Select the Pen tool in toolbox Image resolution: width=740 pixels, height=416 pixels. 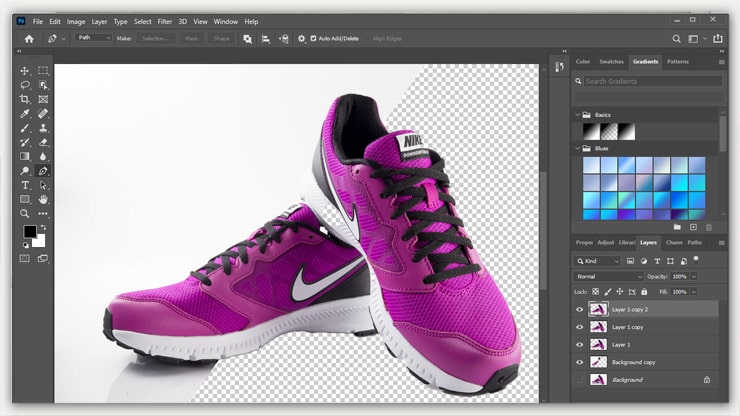(43, 171)
